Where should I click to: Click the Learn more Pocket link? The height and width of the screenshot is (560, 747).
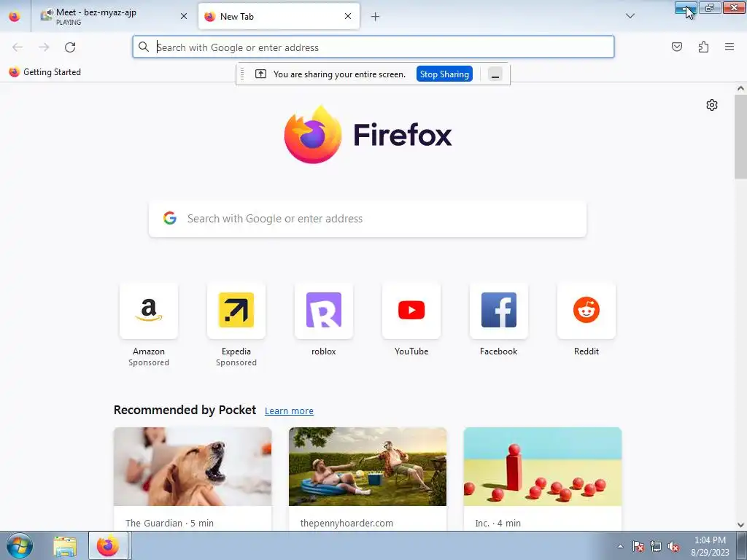click(x=289, y=411)
